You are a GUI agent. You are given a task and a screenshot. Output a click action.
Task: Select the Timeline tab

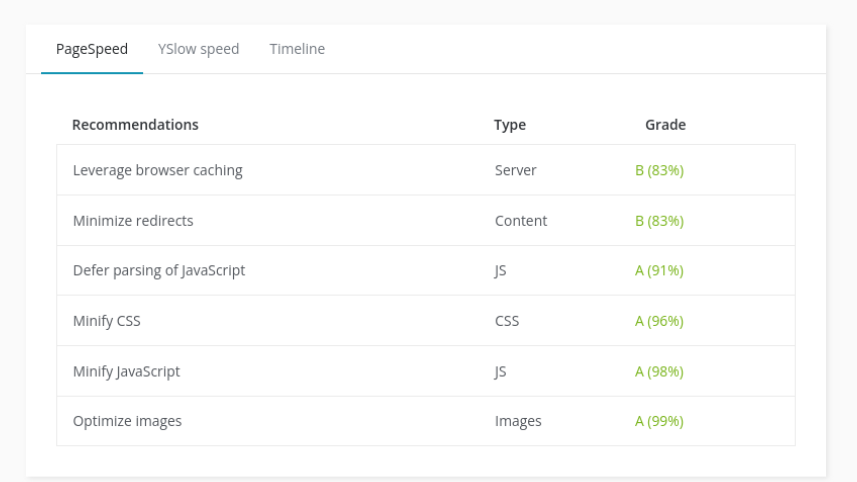point(297,49)
